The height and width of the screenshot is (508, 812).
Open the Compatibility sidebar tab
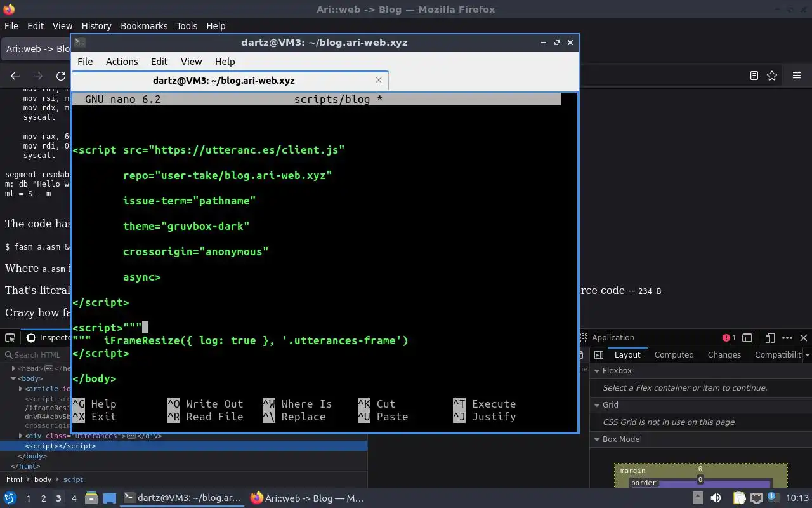tap(778, 355)
